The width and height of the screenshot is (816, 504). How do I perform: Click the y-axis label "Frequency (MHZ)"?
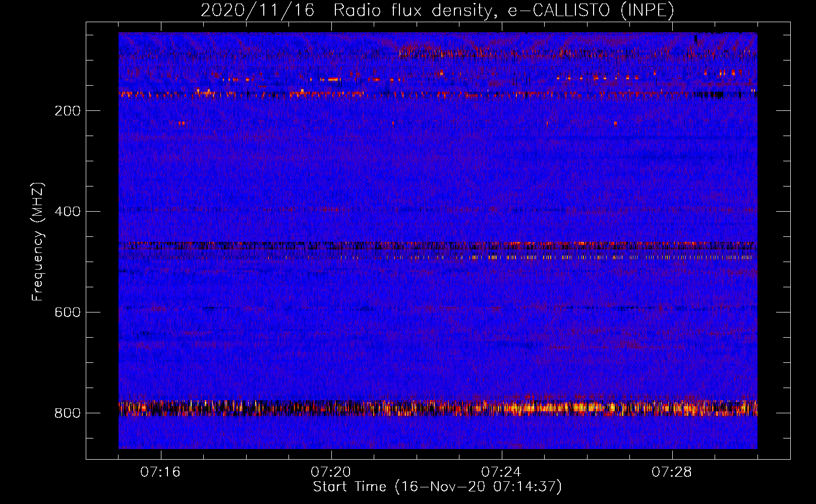38,242
